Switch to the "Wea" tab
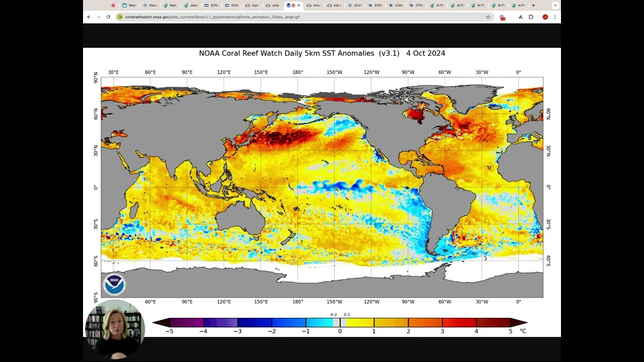This screenshot has width=644, height=362. 129,6
